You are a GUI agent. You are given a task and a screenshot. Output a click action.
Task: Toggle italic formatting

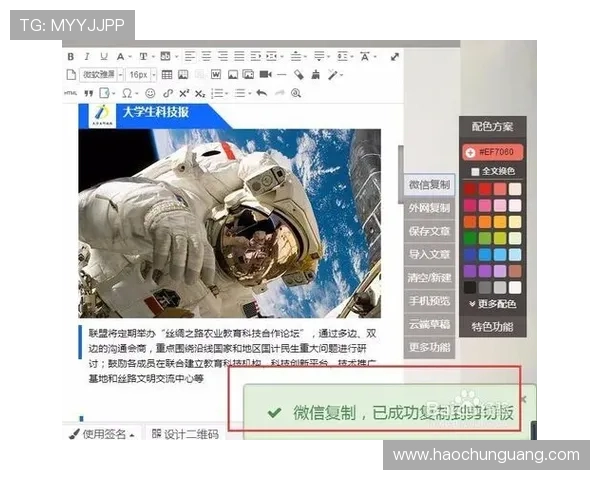tap(87, 57)
